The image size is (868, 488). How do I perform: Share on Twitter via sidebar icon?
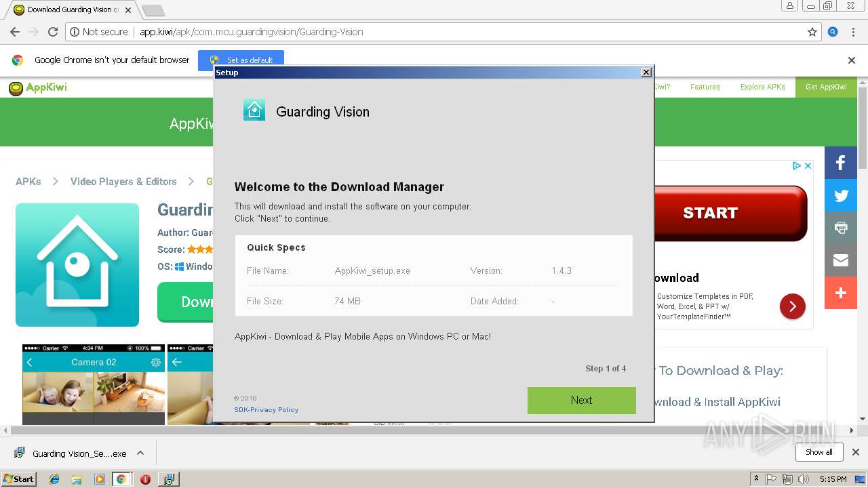pos(841,195)
